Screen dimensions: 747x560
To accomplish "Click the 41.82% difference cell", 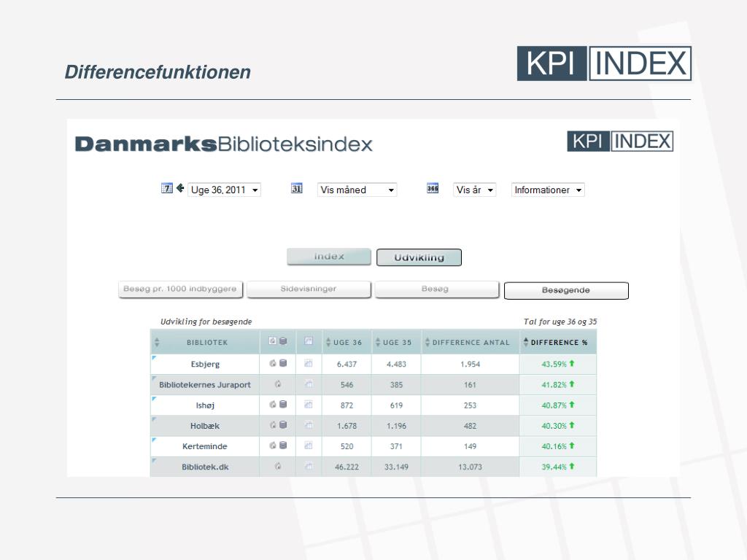I will tap(558, 384).
